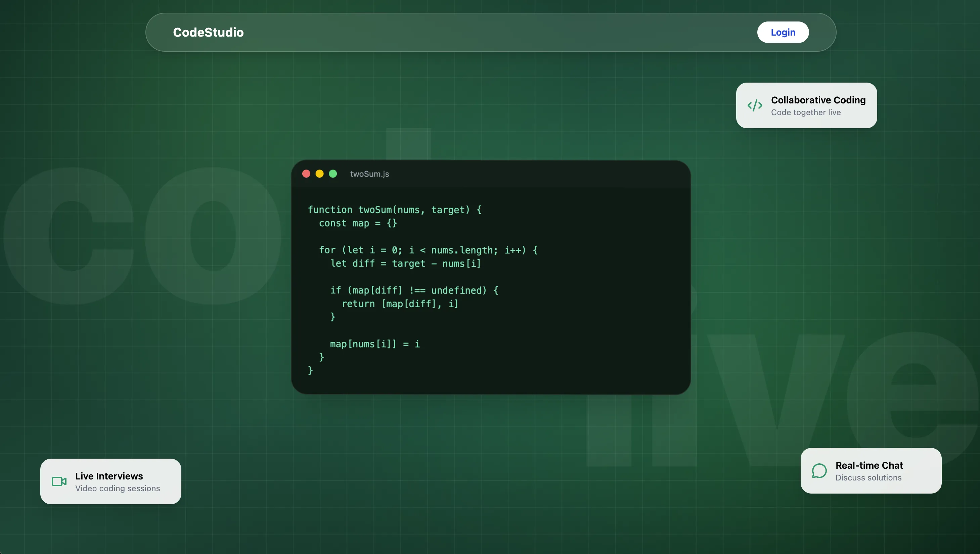Click the for loop code line
Screen dimensions: 980x554
428,250
